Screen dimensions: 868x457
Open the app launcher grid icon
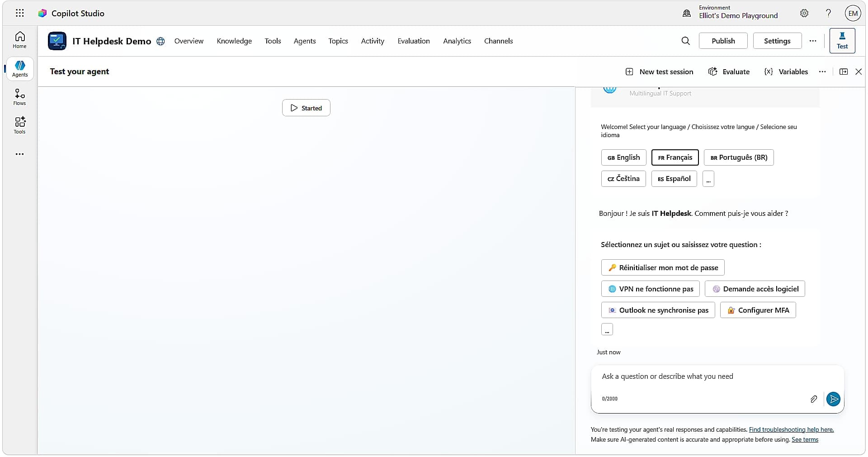pyautogui.click(x=19, y=13)
